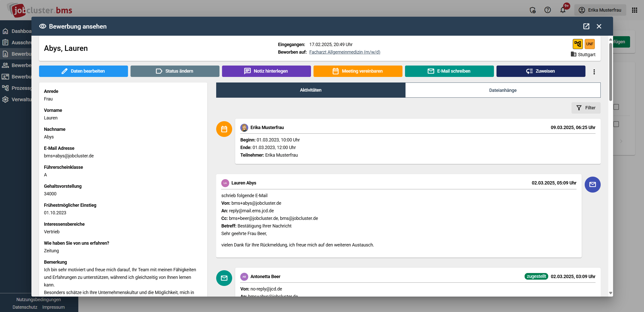Click the globe icon in the top bar
This screenshot has height=312, width=644.
tap(533, 10)
